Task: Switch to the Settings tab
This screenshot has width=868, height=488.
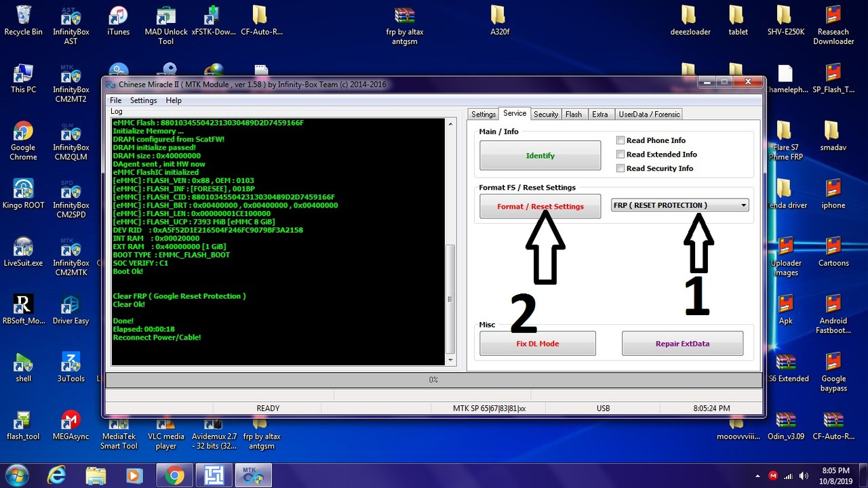Action: [x=484, y=115]
